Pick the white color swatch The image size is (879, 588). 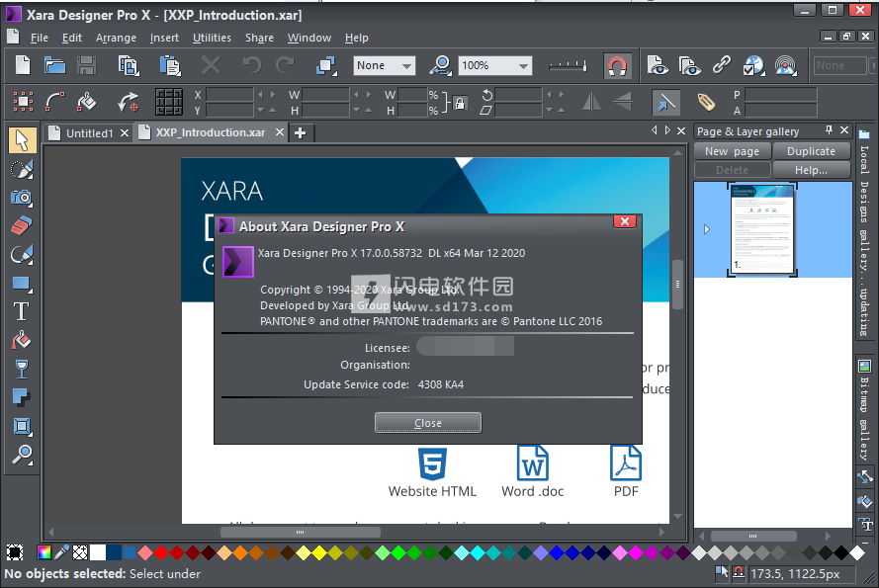pos(98,552)
